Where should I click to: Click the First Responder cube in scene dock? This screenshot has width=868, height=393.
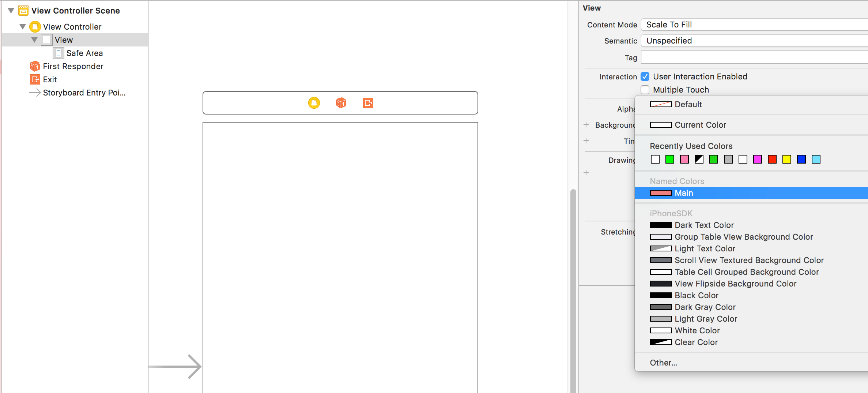coord(341,103)
